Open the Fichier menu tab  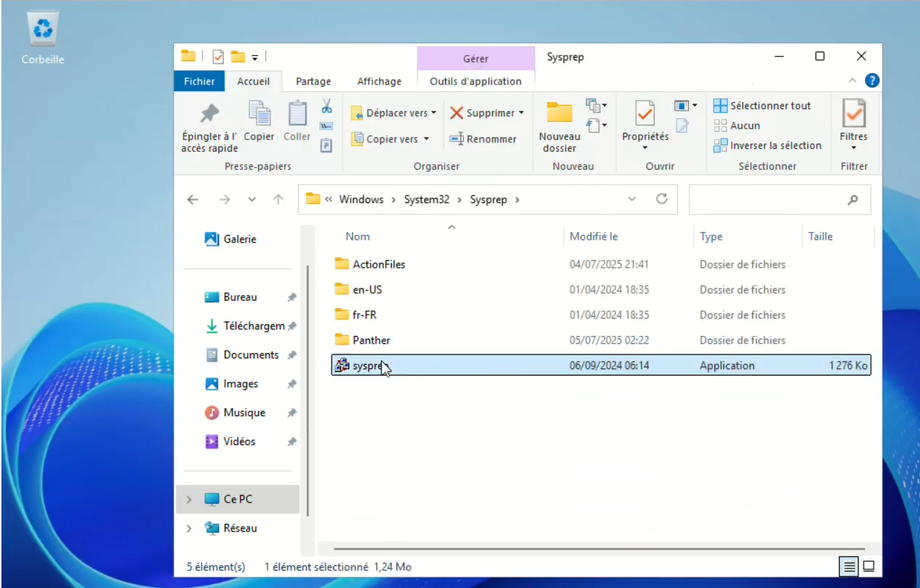tap(199, 81)
